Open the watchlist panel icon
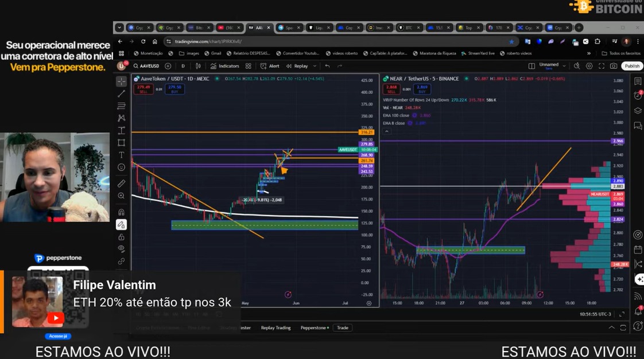Screen dimensions: 644x359 click(638, 81)
